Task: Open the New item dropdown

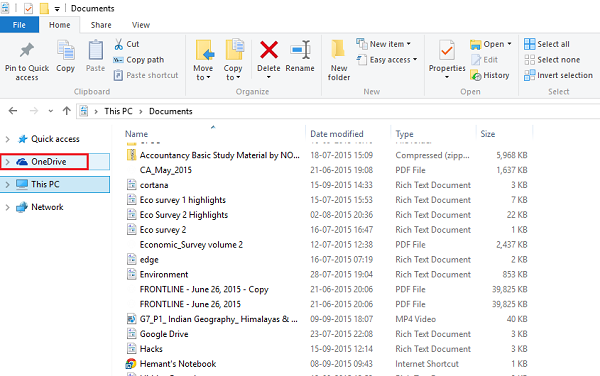Action: pyautogui.click(x=383, y=44)
